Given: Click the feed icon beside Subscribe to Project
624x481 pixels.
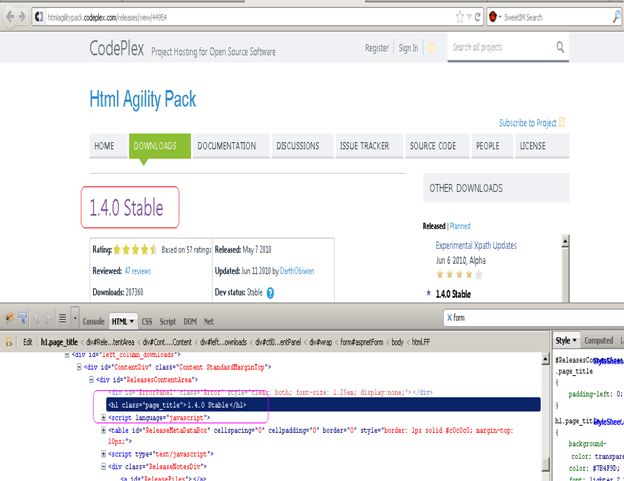Looking at the screenshot, I should (x=562, y=122).
